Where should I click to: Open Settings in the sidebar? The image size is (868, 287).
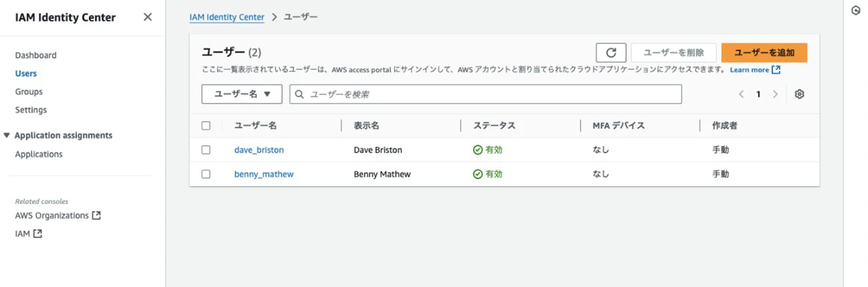31,110
